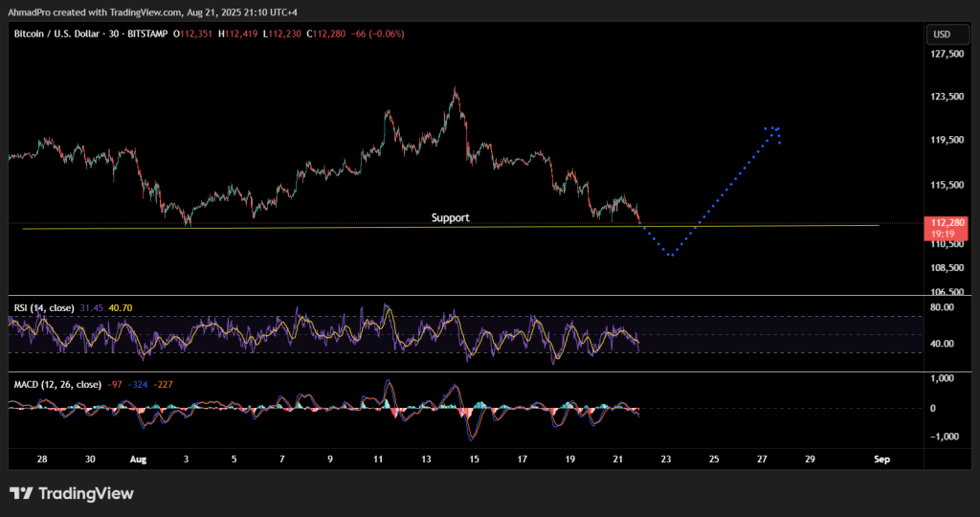Screen dimensions: 980x517
Task: Open the USD currency selector
Action: click(941, 34)
